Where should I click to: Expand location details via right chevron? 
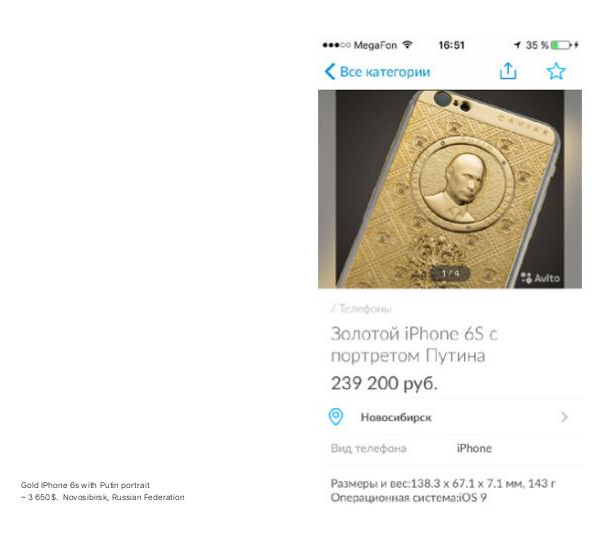[564, 417]
